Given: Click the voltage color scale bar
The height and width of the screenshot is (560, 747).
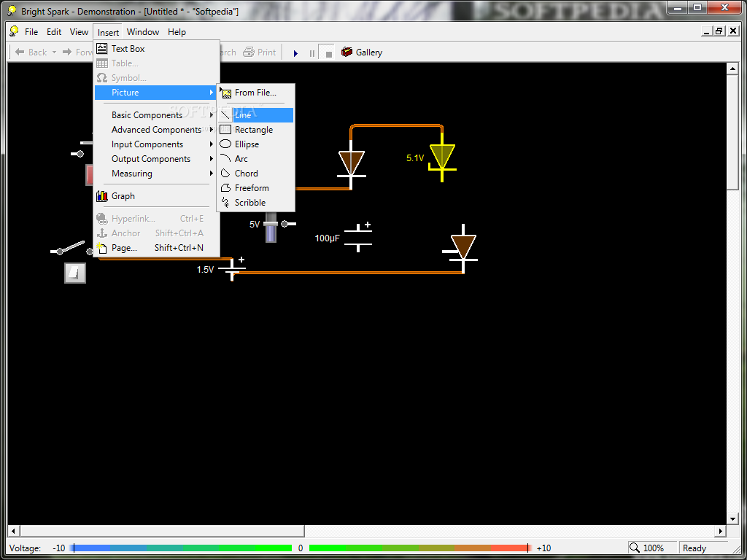Looking at the screenshot, I should (x=301, y=548).
